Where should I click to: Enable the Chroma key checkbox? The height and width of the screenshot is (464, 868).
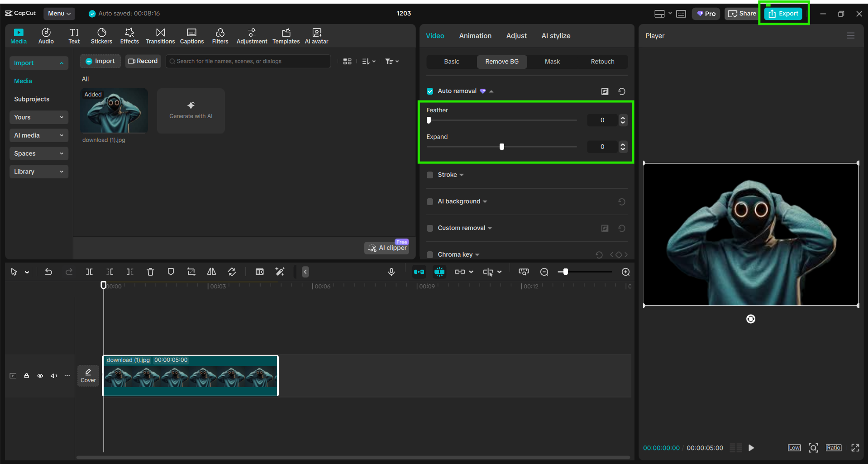click(430, 254)
